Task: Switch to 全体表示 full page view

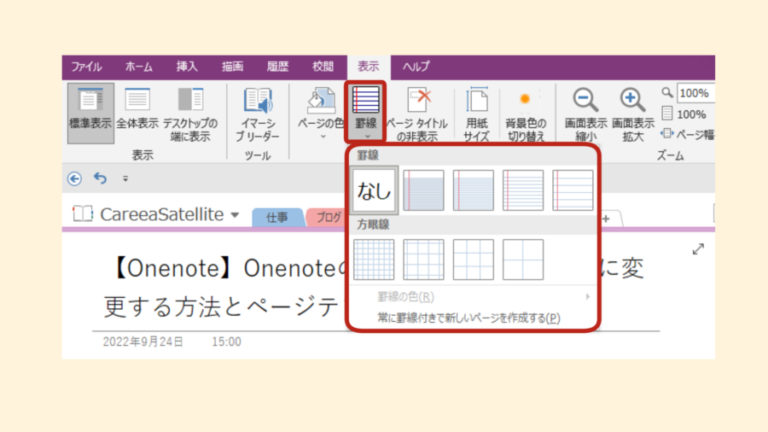Action: click(137, 110)
